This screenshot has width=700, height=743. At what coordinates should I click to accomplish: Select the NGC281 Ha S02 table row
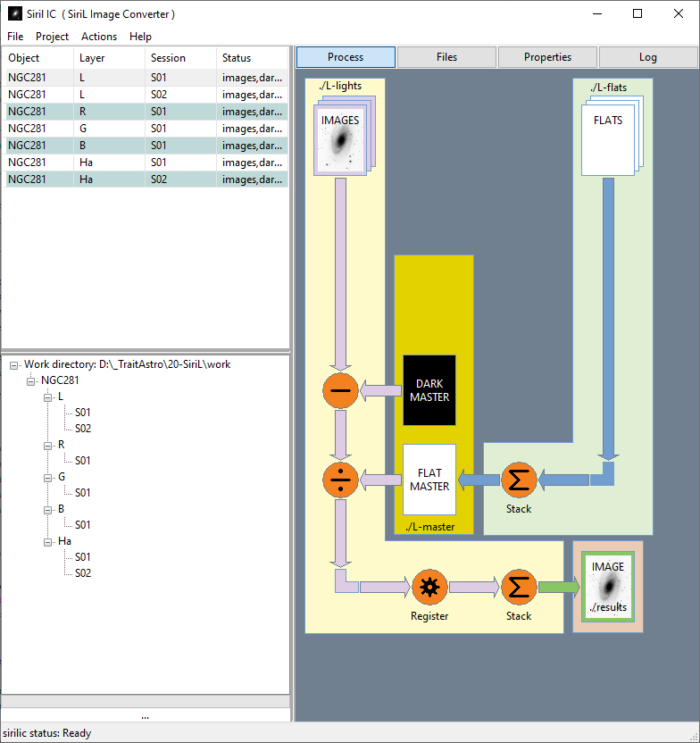(146, 179)
